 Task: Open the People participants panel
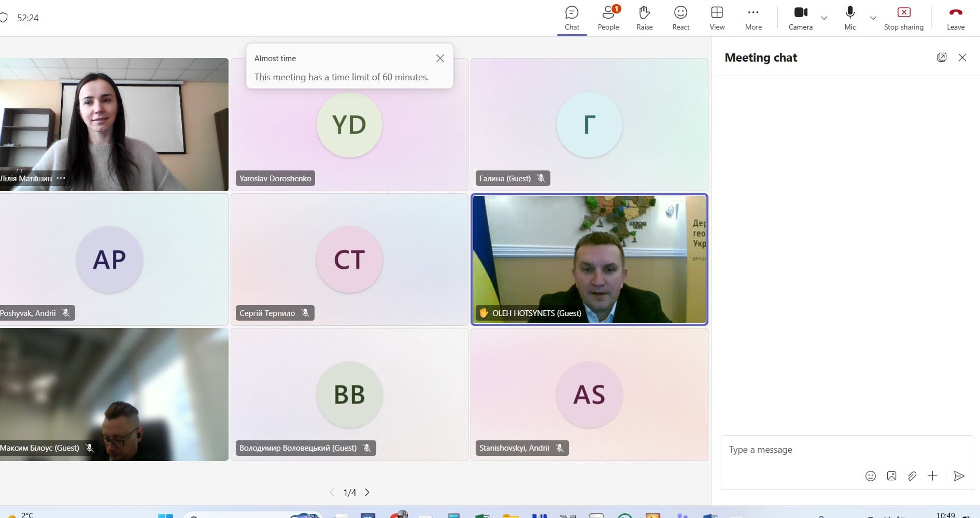click(608, 18)
